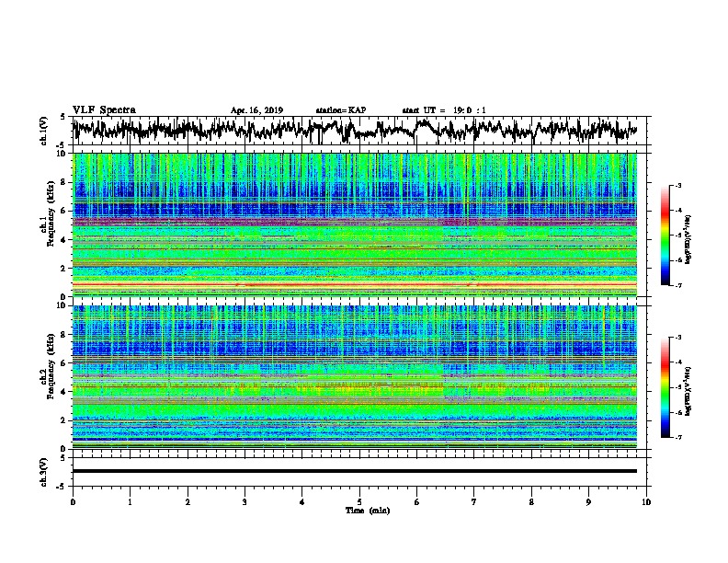The height and width of the screenshot is (563, 728).
Task: Click the upper color scale bar for ch.1
Action: [665, 236]
